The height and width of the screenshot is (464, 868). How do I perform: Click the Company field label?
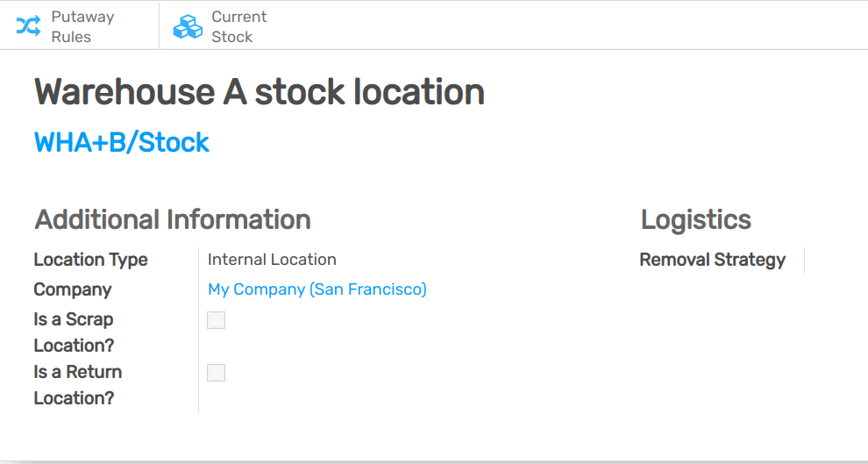coord(72,289)
